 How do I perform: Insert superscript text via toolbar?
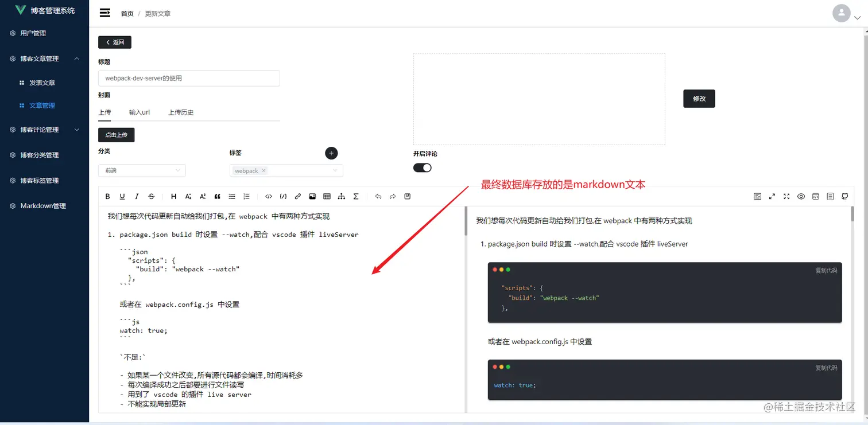(x=203, y=197)
